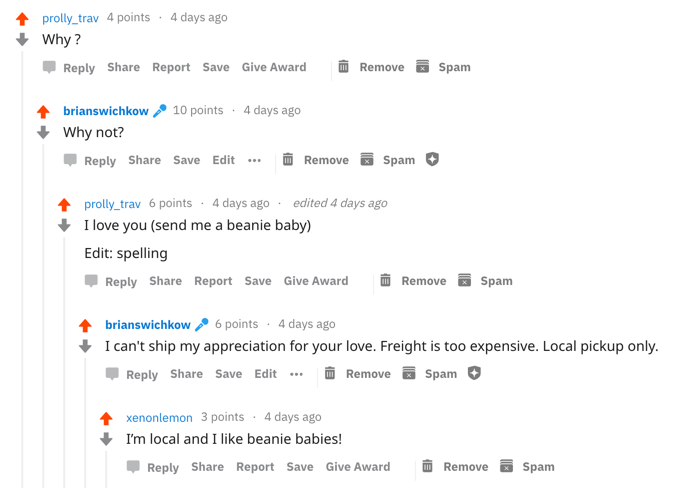Image resolution: width=679 pixels, height=494 pixels.
Task: Report the "I love you" comment
Action: point(213,281)
